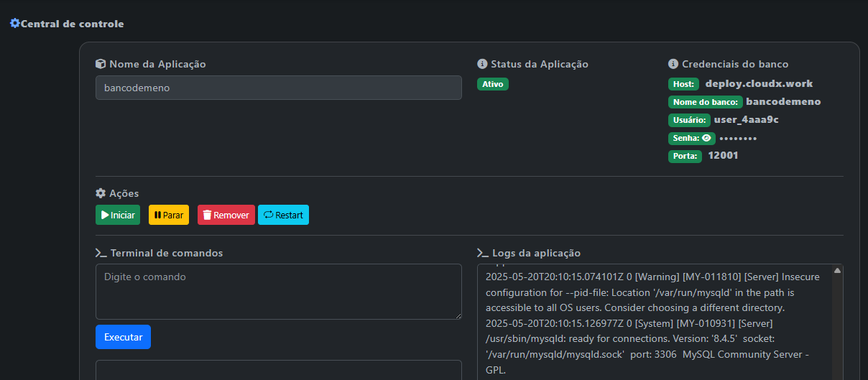Screen dimensions: 868x380
Task: Click the gear icon beside Ações
Action: (x=101, y=193)
